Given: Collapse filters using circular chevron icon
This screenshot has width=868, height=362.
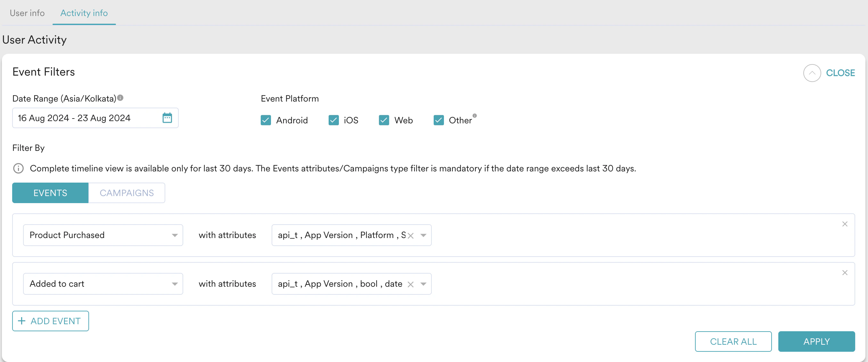Looking at the screenshot, I should click(811, 73).
